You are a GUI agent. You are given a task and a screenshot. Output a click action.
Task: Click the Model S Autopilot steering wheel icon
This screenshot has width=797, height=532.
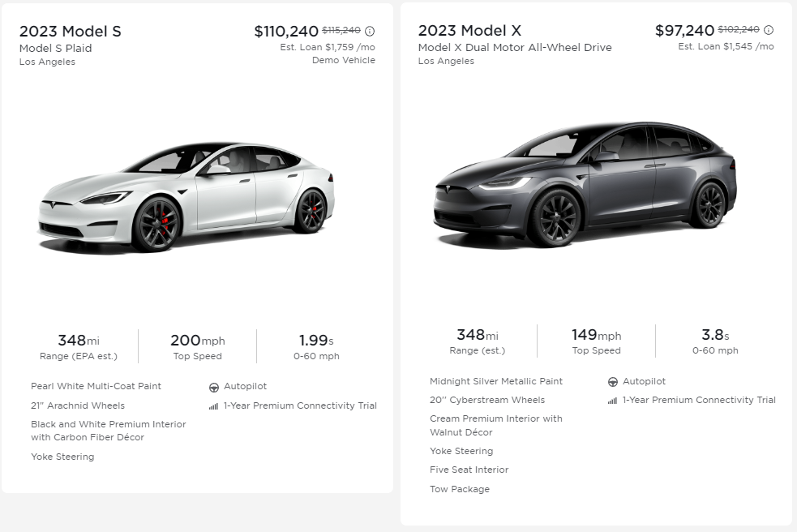214,387
